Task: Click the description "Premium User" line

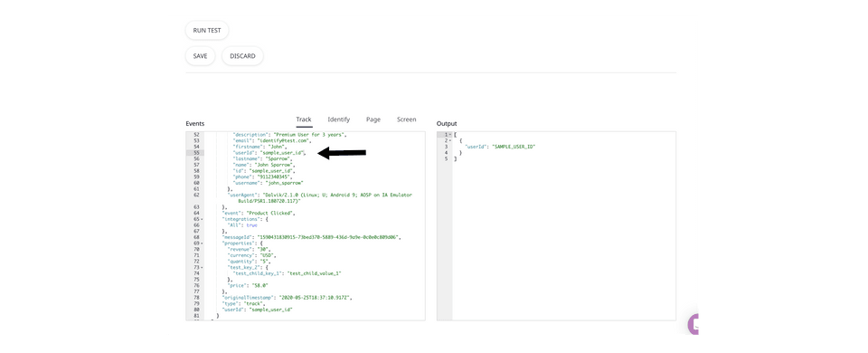Action: click(x=290, y=135)
